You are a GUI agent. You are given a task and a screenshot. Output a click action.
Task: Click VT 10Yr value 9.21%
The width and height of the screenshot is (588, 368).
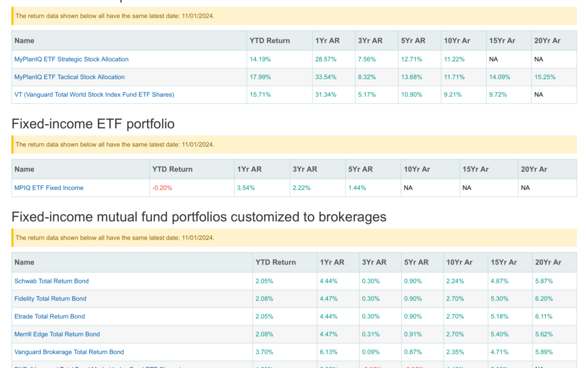click(452, 95)
